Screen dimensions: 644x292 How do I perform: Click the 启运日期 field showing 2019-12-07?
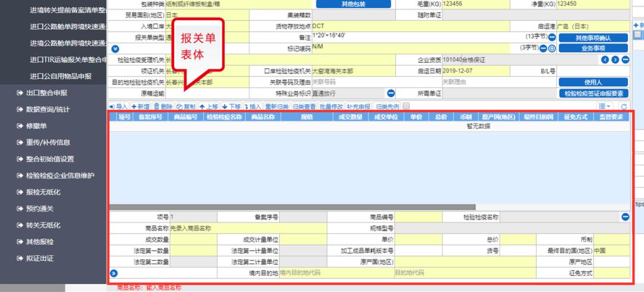(x=476, y=70)
